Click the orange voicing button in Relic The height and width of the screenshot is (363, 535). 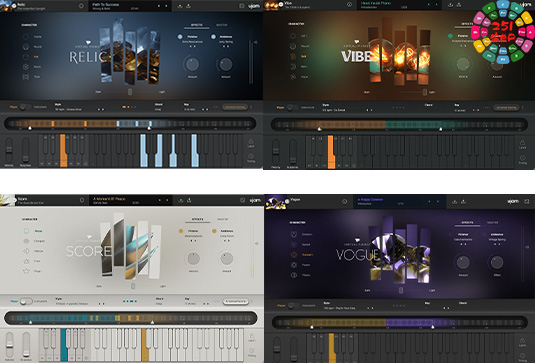pos(235,107)
